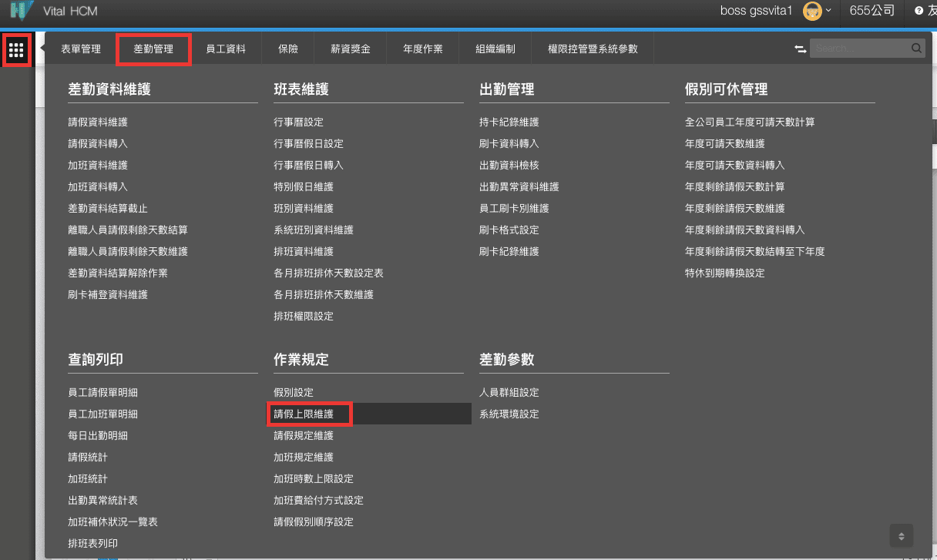Image resolution: width=937 pixels, height=560 pixels.
Task: Click the swap arrows icon beside search
Action: (800, 49)
